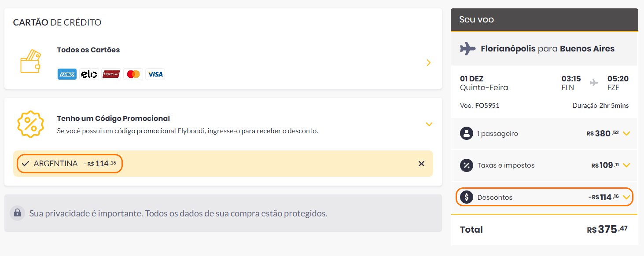Expand Taxas e impostos breakdown

(627, 165)
